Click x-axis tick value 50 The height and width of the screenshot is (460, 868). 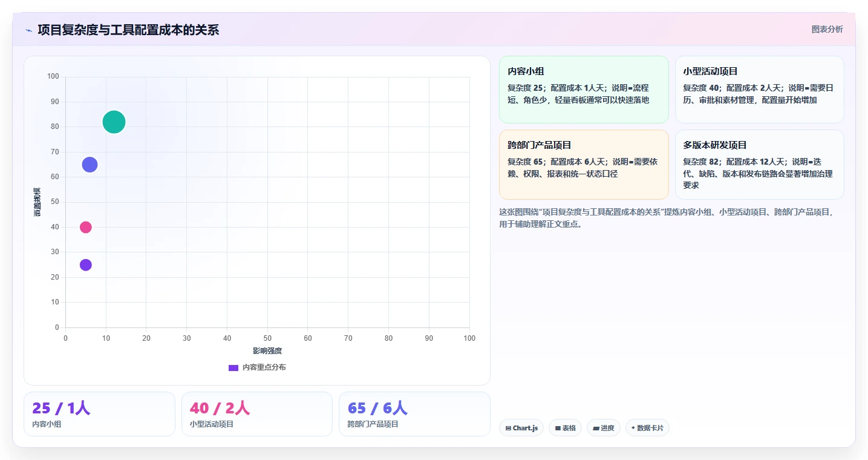click(x=267, y=338)
